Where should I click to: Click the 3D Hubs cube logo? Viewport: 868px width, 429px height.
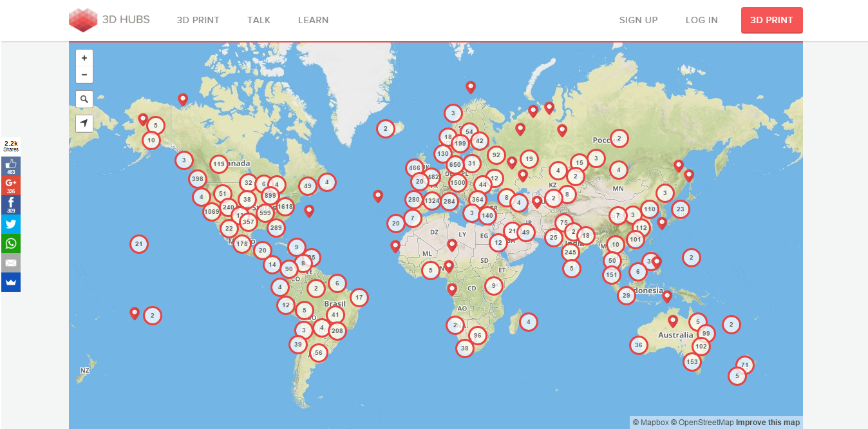82,20
